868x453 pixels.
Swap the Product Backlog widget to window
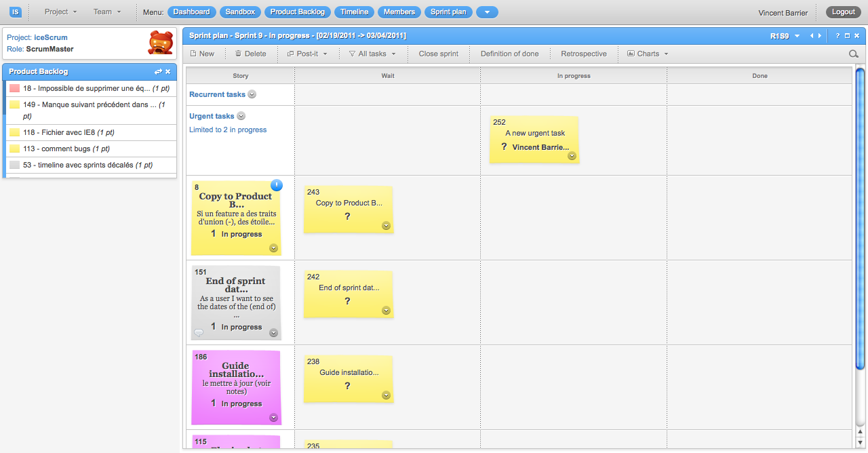coord(158,72)
